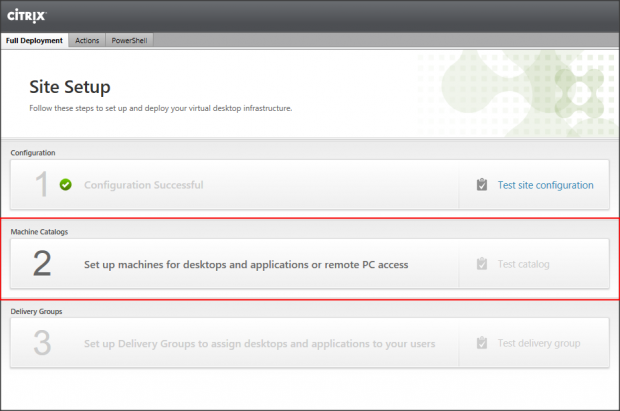Click the Machine Catalogs section label
620x411 pixels.
pyautogui.click(x=46, y=231)
